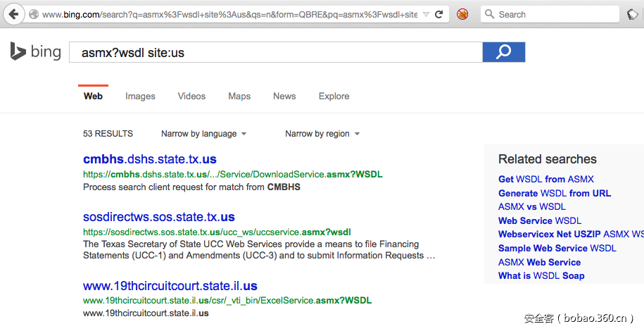Switch to the Videos tab
The image size is (644, 331).
click(192, 96)
